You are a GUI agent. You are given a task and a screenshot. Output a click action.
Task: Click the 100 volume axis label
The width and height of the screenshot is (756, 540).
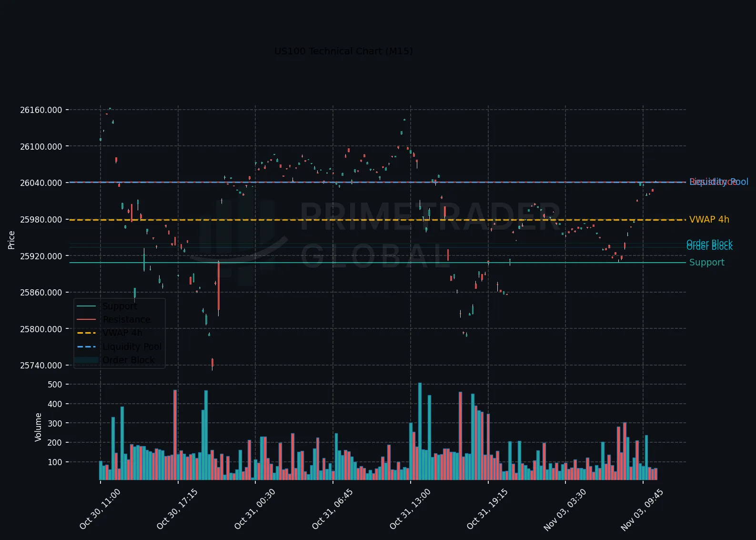tap(55, 462)
